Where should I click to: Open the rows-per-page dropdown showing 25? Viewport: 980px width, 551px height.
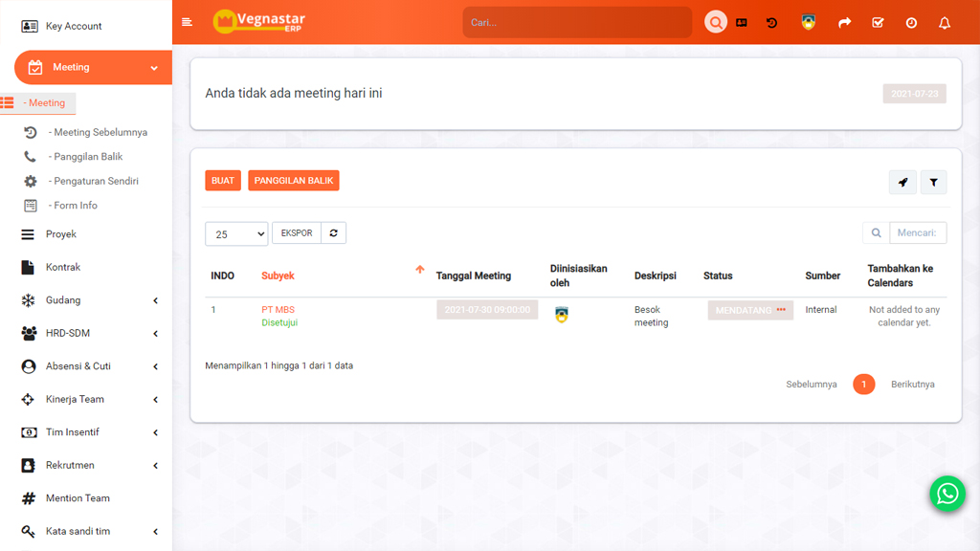(x=236, y=234)
